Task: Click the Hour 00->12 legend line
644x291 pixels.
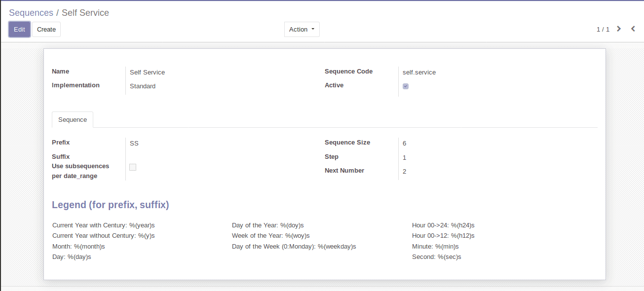Action: (x=443, y=236)
